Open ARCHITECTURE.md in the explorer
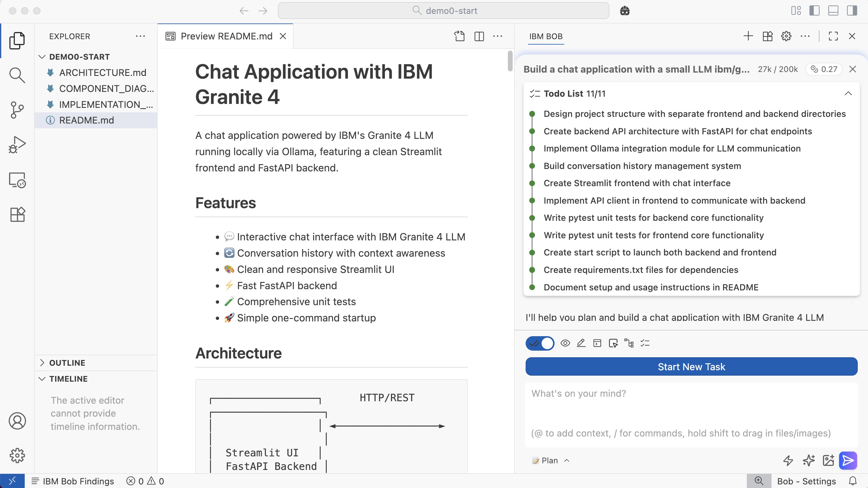The width and height of the screenshot is (868, 488). click(x=102, y=72)
